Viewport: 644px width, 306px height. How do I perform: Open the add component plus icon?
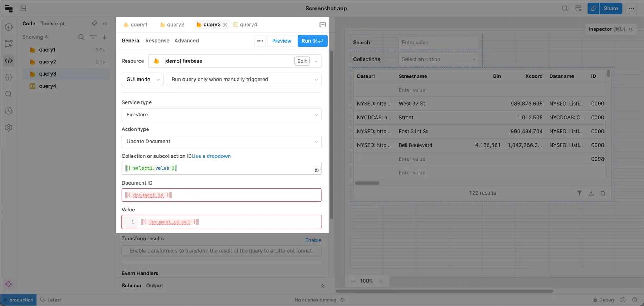(x=9, y=27)
